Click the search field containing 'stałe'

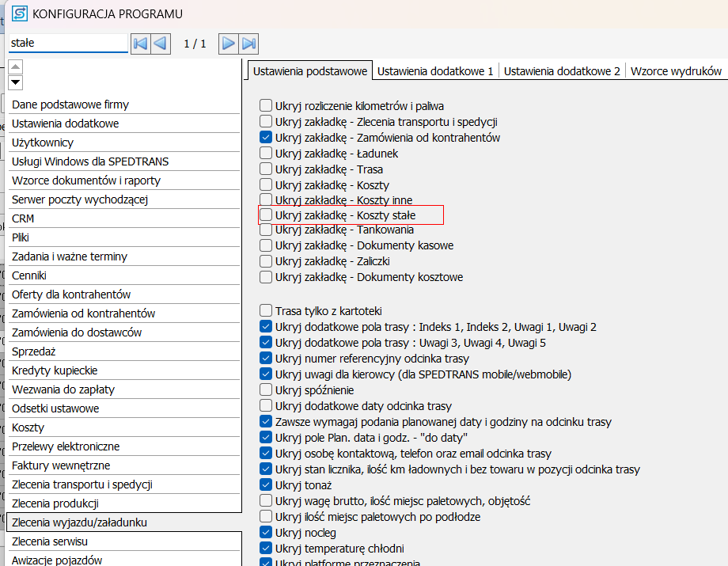67,44
